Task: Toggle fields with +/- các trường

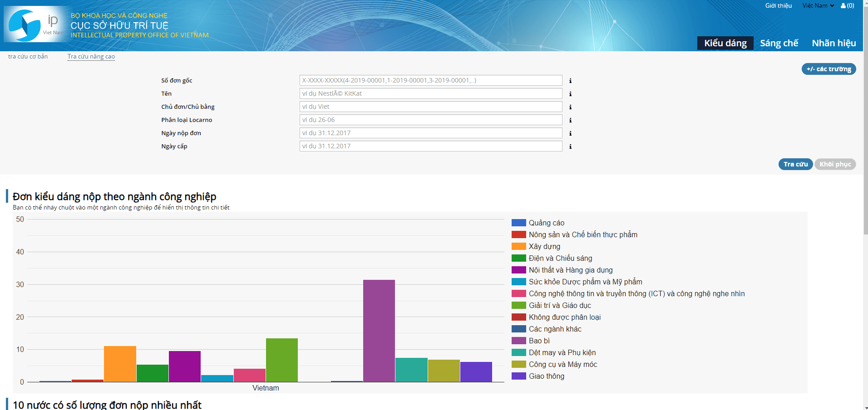Action: [x=829, y=69]
